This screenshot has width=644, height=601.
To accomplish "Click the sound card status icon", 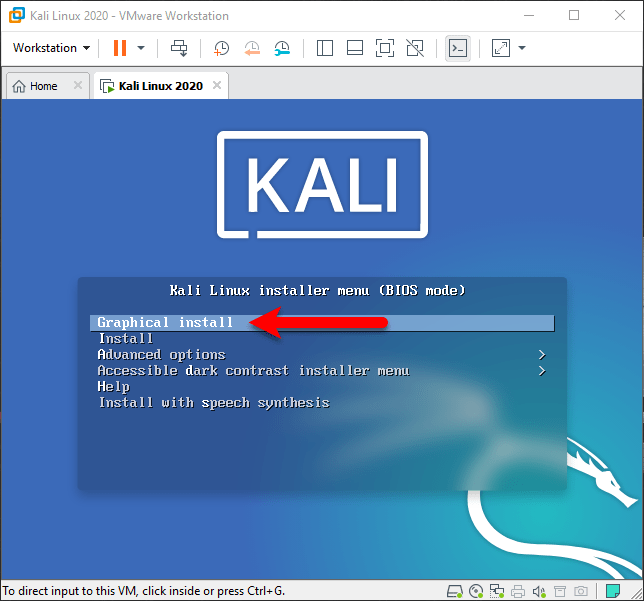I will pos(539,592).
